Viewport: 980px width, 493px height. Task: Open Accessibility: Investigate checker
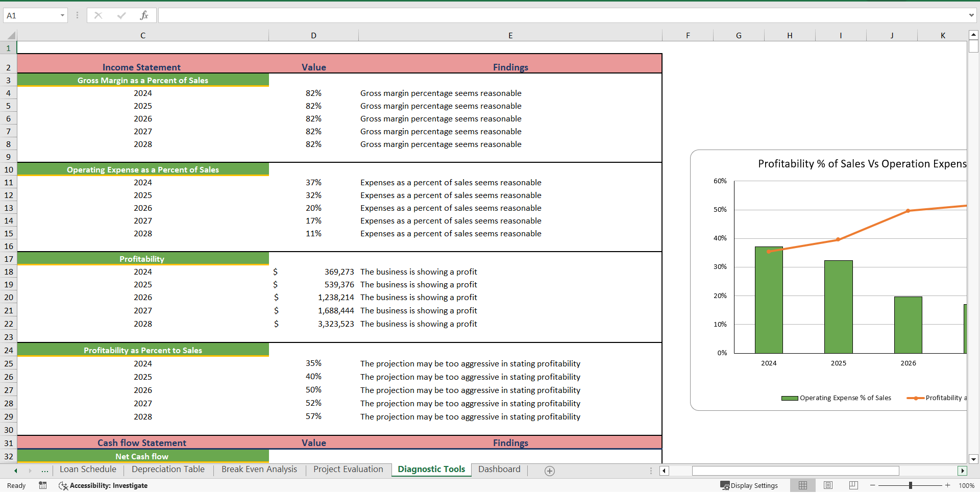point(103,485)
